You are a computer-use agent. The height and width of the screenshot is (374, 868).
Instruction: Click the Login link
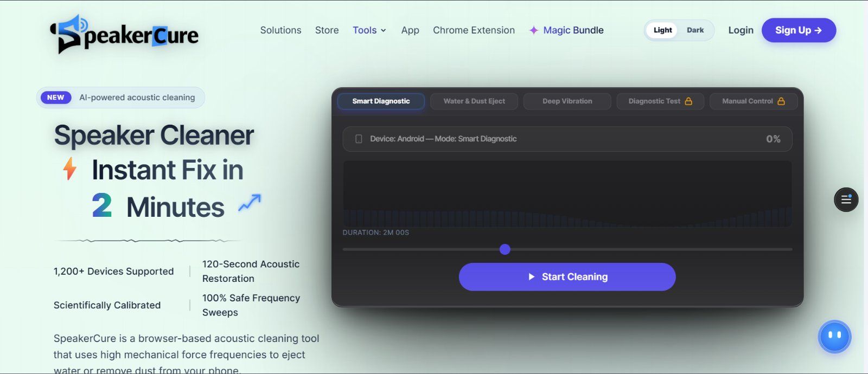[x=741, y=30]
